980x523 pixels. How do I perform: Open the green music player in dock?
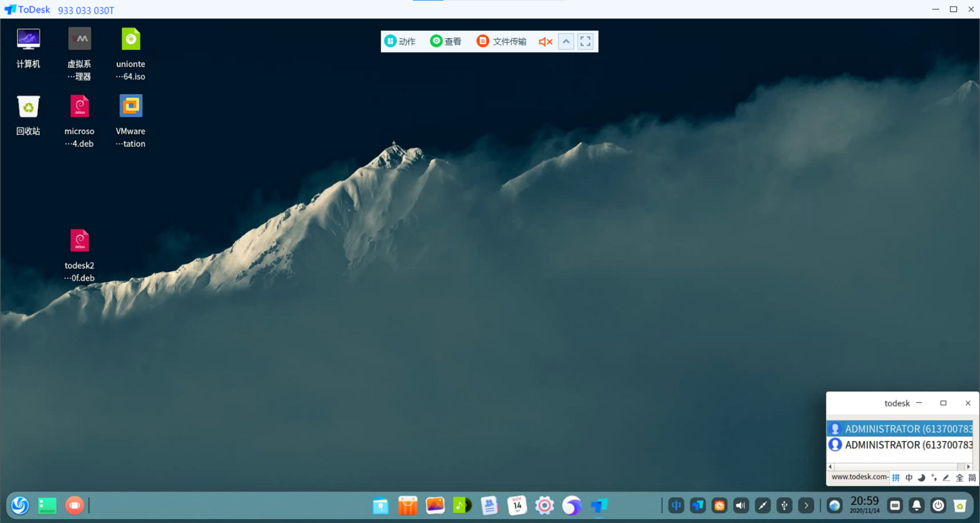[462, 506]
